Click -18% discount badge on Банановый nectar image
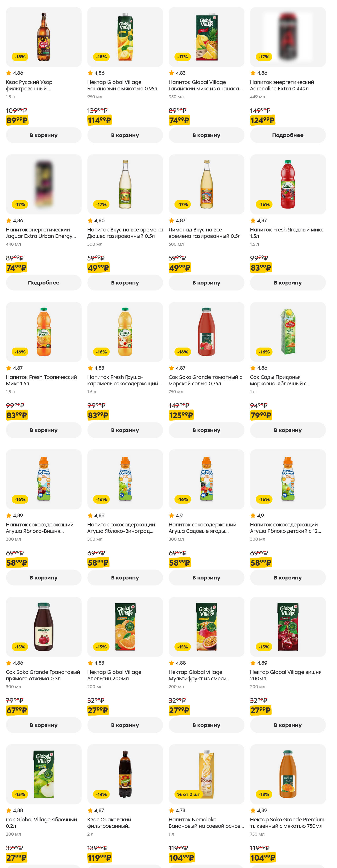 [x=101, y=57]
